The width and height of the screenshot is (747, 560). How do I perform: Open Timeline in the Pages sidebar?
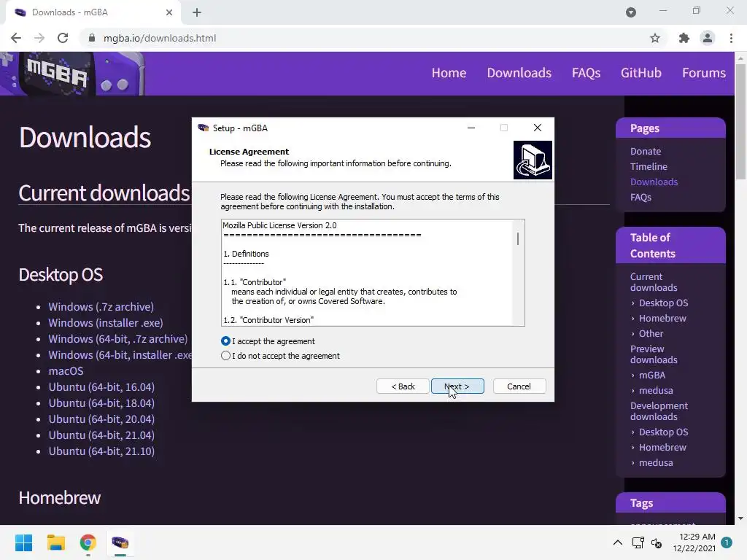pyautogui.click(x=649, y=167)
